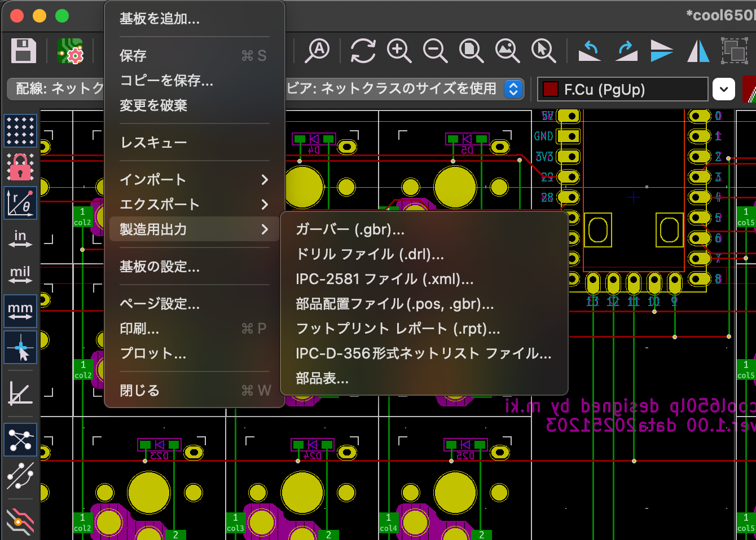The width and height of the screenshot is (756, 540).
Task: Toggle polar coordinates display
Action: [x=20, y=203]
